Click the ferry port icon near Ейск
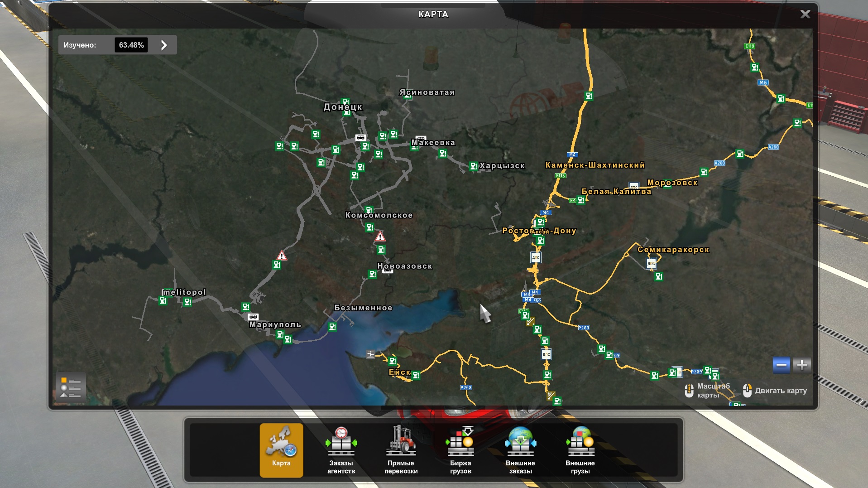Image resolution: width=868 pixels, height=488 pixels. 370,354
